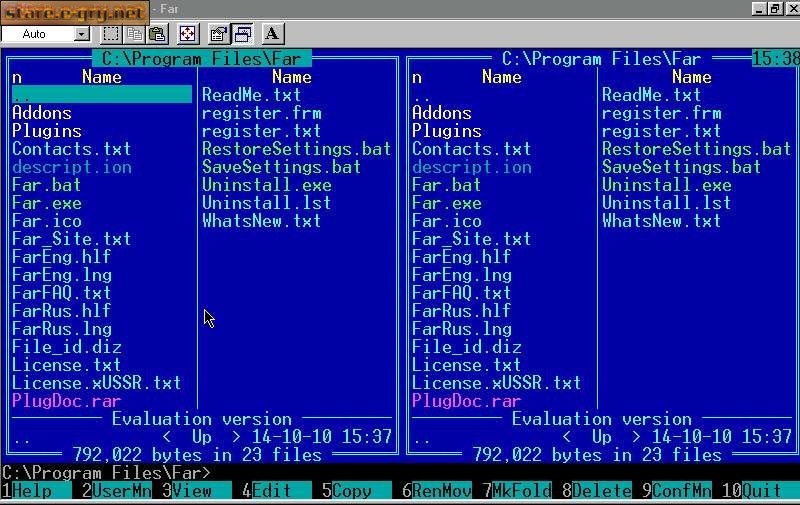The image size is (800, 505).
Task: Select WhatsNew.txt in the right panel
Action: (x=662, y=221)
